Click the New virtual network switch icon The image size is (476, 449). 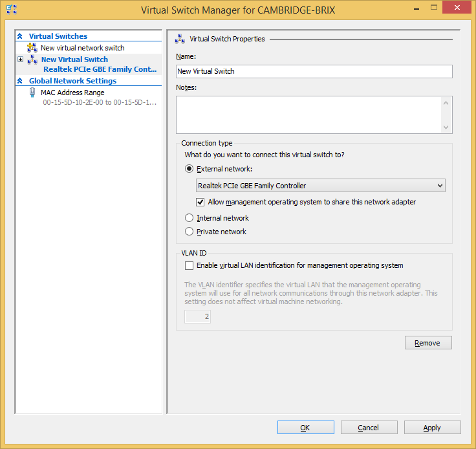(32, 48)
